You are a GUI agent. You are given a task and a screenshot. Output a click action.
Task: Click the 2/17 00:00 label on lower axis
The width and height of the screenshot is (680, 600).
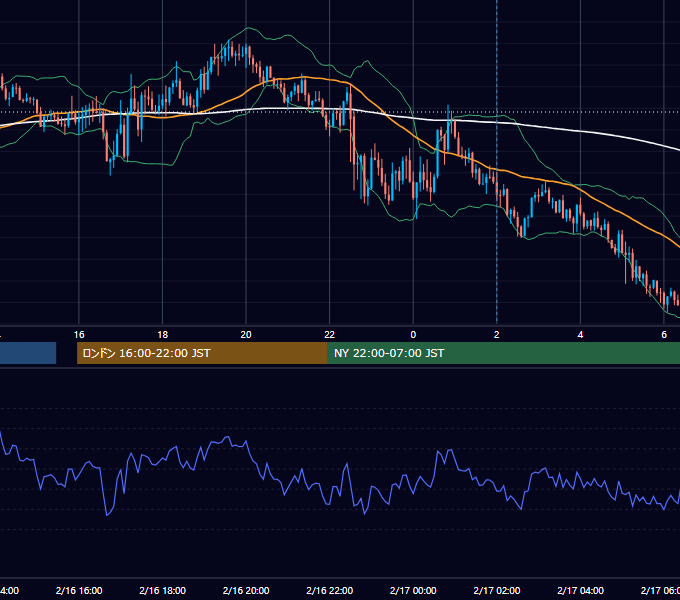tap(413, 590)
